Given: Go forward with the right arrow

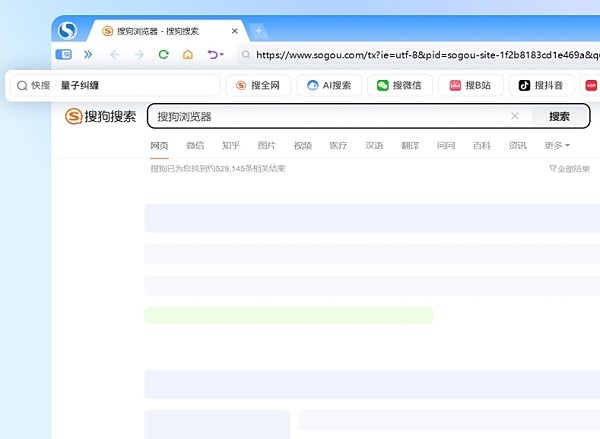Looking at the screenshot, I should [x=139, y=55].
